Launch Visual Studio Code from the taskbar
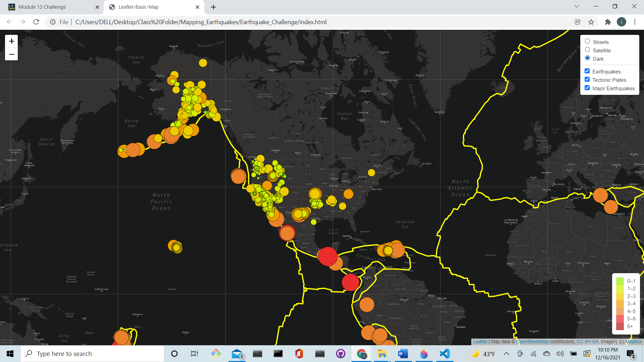Screen dimensions: 644x362 point(444,353)
